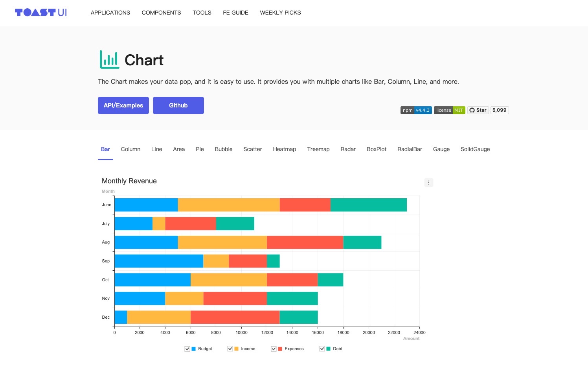Click the license MIT badge
This screenshot has height=373, width=588.
(450, 110)
